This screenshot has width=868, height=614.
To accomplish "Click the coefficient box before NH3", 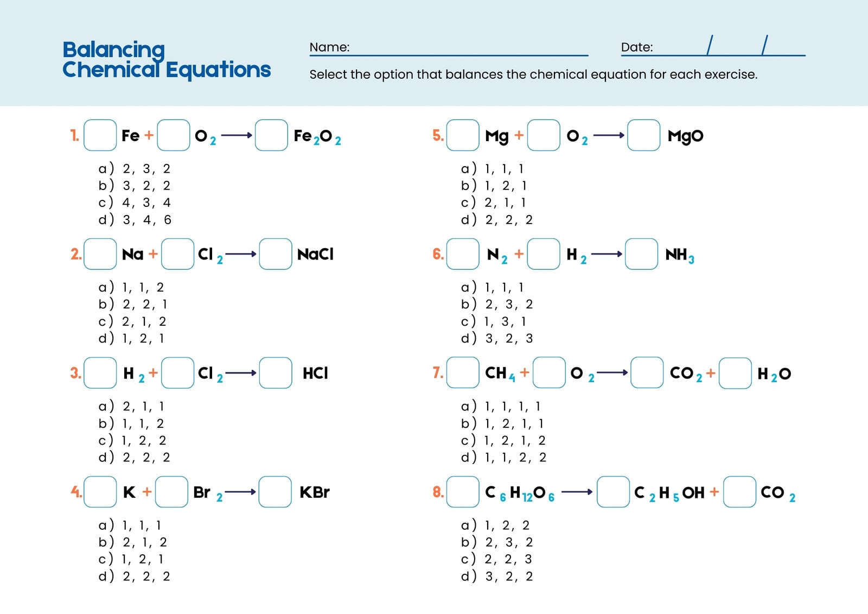I will (642, 254).
